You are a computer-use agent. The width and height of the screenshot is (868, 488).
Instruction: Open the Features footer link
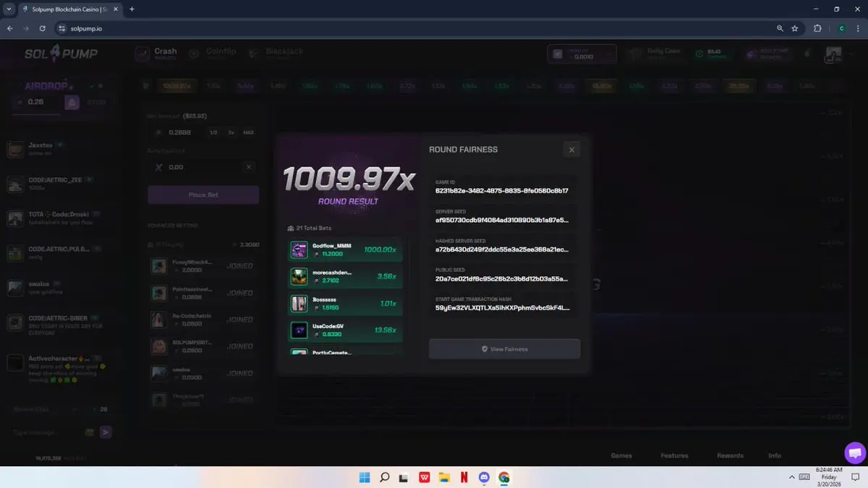[674, 455]
